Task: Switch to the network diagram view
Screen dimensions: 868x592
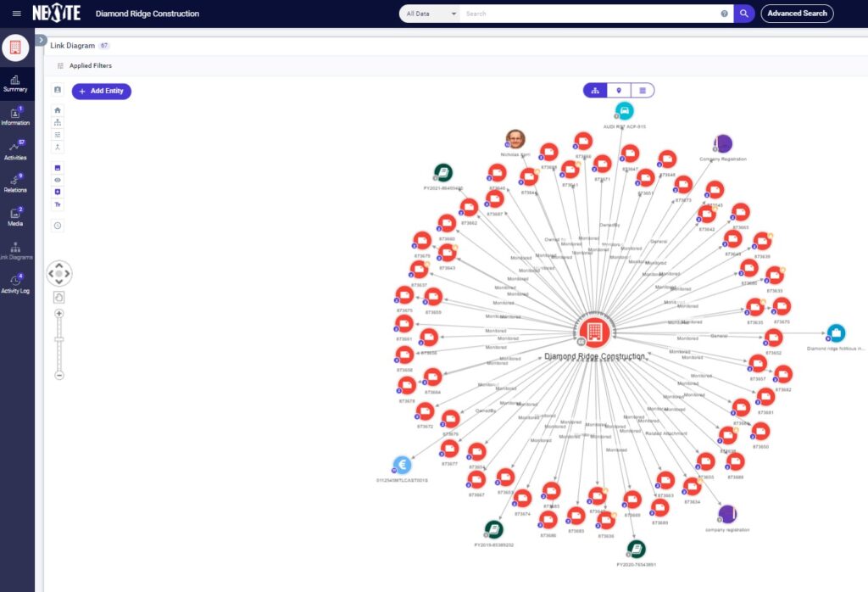Action: 595,90
